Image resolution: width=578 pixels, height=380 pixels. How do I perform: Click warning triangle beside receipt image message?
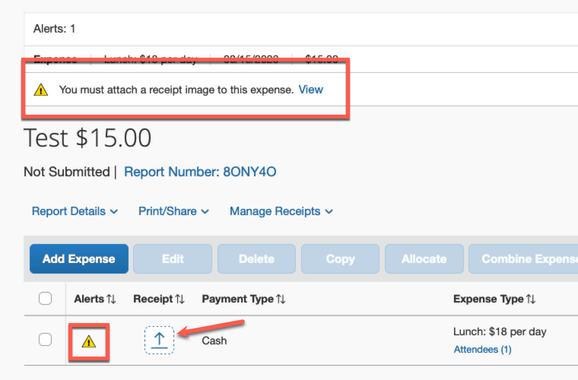[x=41, y=90]
